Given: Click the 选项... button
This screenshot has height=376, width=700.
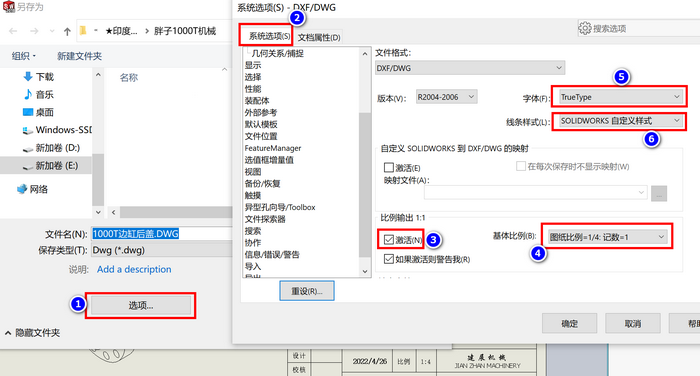Looking at the screenshot, I should [x=141, y=305].
